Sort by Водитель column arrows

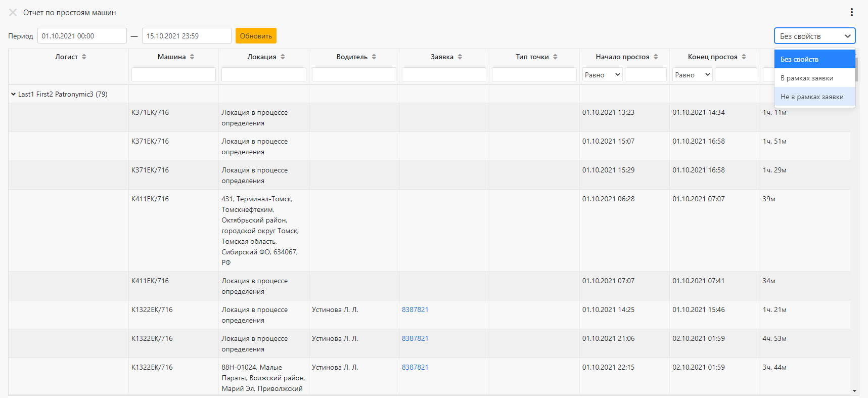pyautogui.click(x=374, y=57)
